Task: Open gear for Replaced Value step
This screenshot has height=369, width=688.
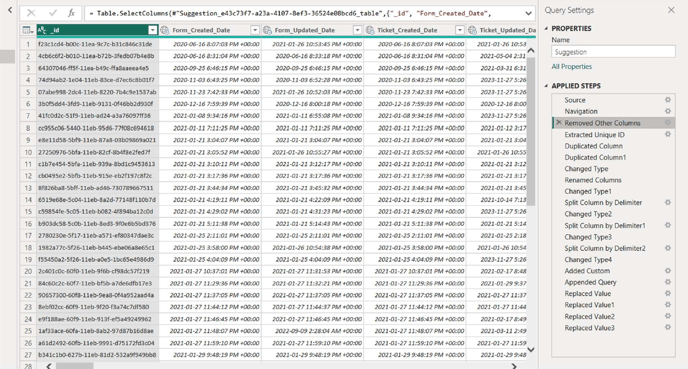Action: pos(667,294)
